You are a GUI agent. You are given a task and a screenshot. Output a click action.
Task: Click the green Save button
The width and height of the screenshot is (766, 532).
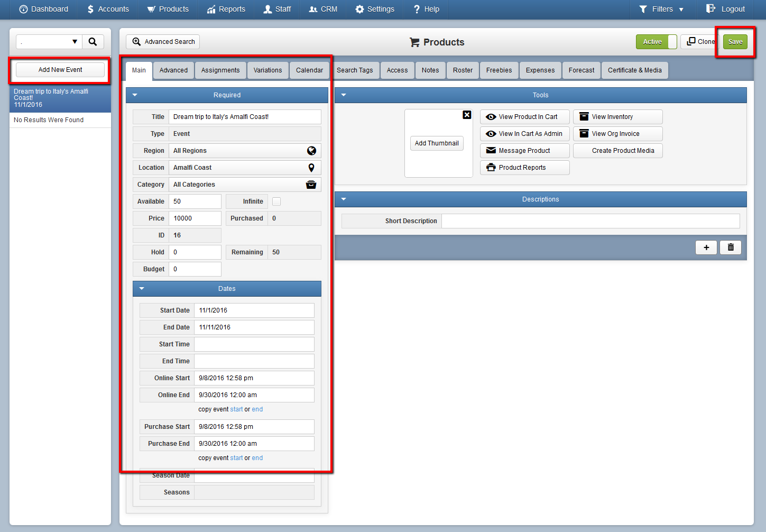pyautogui.click(x=735, y=42)
